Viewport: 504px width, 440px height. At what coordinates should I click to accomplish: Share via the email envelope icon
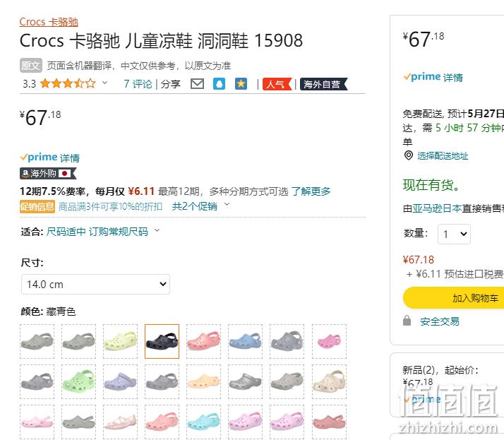[197, 84]
